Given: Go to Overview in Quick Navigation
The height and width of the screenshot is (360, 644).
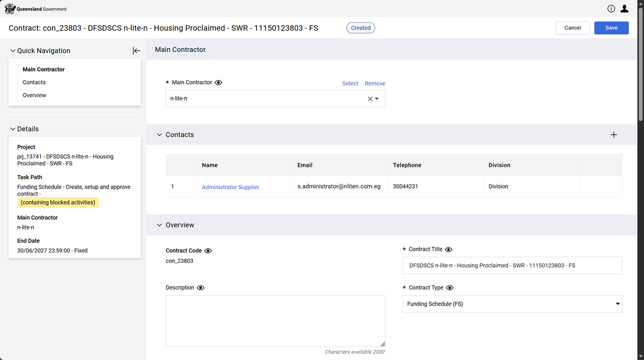Looking at the screenshot, I should pyautogui.click(x=34, y=96).
